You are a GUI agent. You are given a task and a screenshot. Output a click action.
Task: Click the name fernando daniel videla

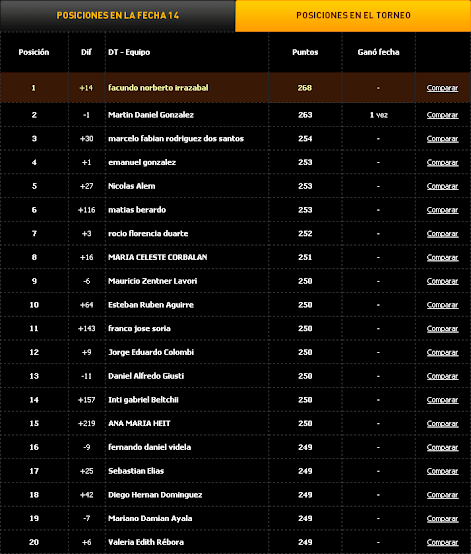click(149, 447)
